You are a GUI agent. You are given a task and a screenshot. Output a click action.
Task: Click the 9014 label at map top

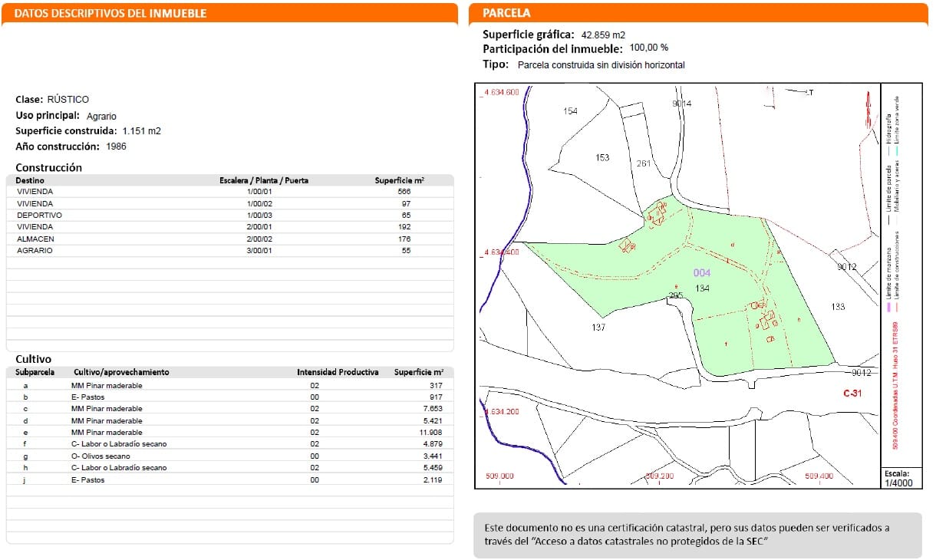pos(681,104)
